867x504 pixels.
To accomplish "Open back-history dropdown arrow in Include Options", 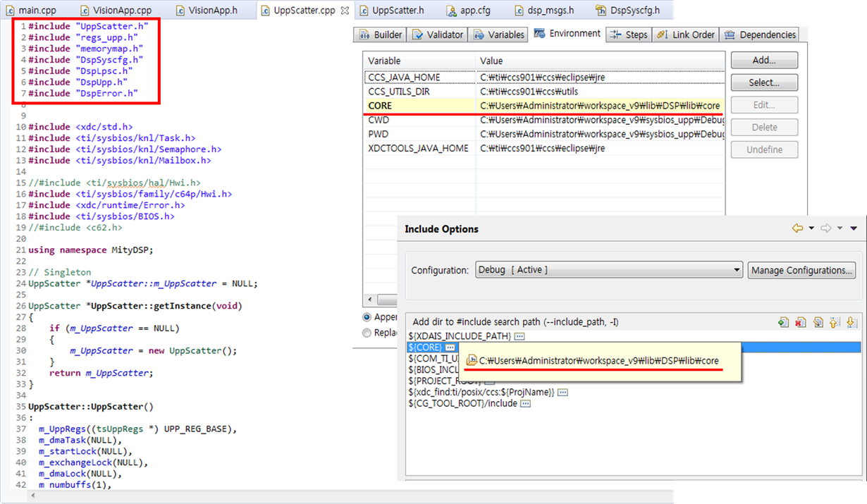I will [812, 228].
